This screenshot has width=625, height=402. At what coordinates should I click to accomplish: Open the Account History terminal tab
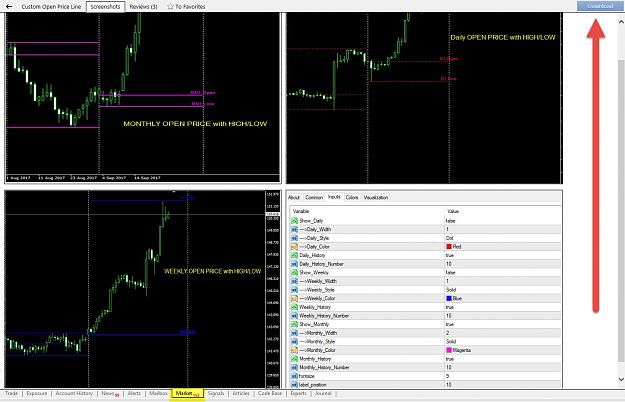pyautogui.click(x=74, y=393)
